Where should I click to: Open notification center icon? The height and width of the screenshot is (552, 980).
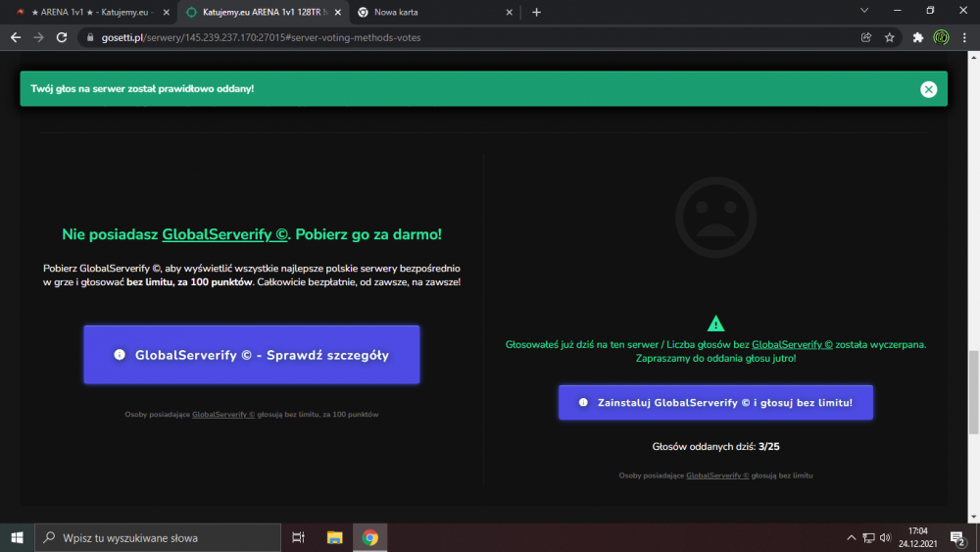[958, 538]
